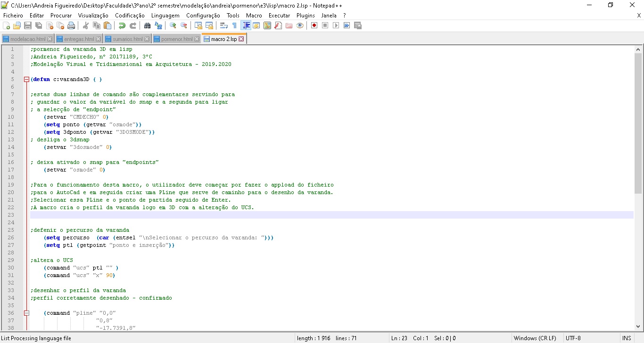Toggle synchronized horizontal scrolling icon
The height and width of the screenshot is (343, 644).
tap(209, 25)
